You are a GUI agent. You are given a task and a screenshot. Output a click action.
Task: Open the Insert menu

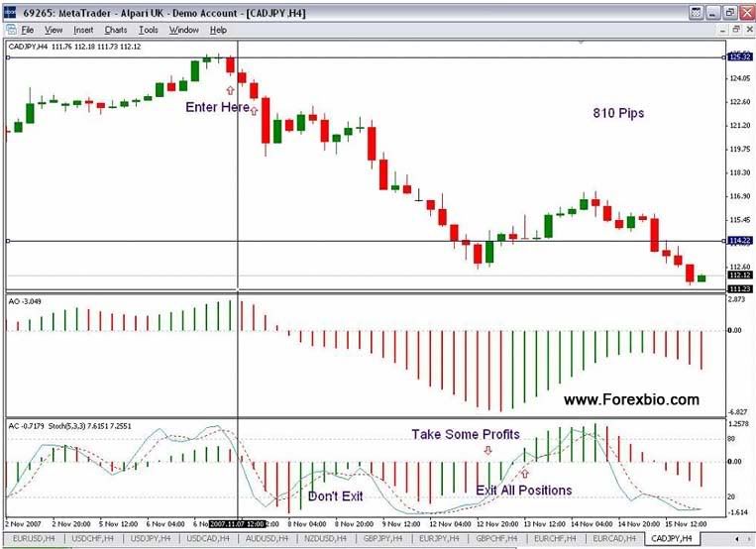83,30
